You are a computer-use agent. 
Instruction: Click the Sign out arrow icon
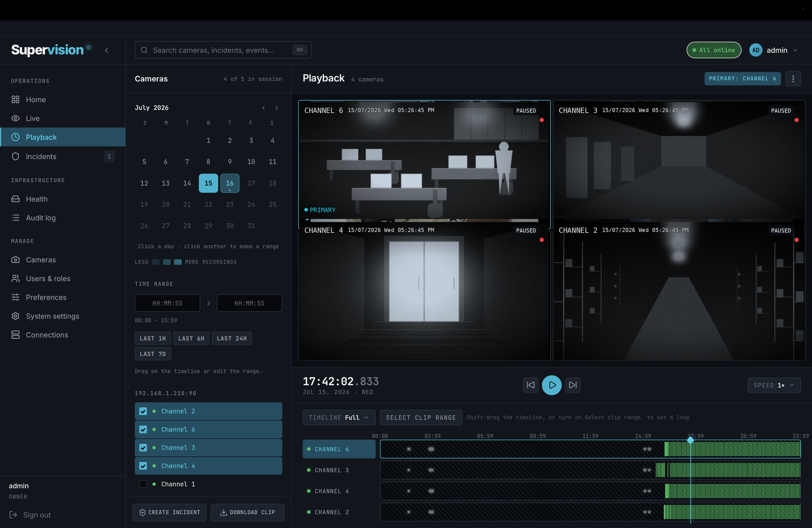tap(13, 515)
